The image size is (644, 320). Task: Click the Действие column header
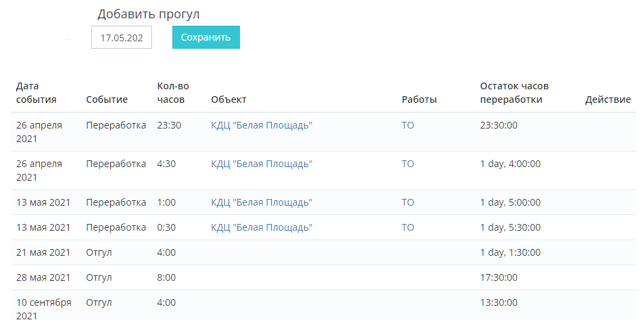[608, 99]
